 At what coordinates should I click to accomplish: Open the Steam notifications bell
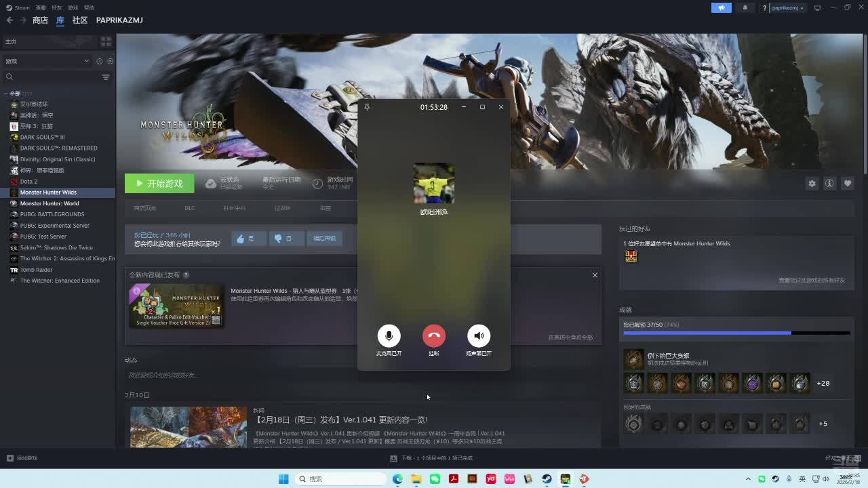(x=745, y=8)
